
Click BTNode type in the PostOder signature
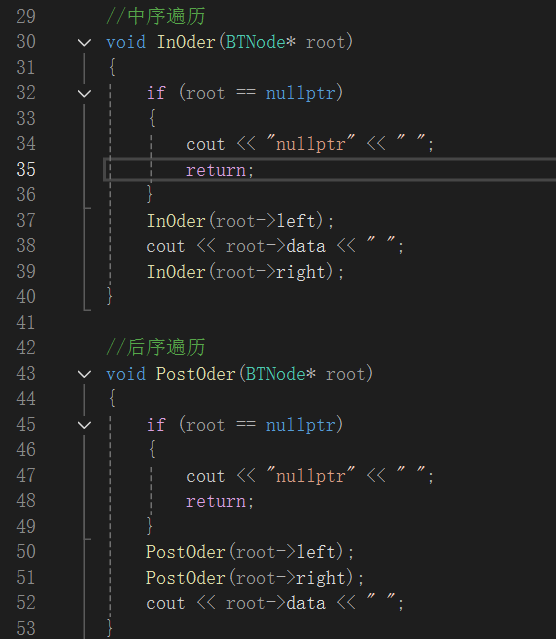pos(276,374)
